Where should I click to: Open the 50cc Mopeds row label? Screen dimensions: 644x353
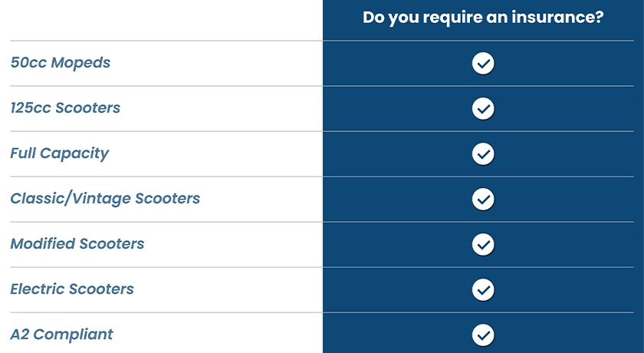61,63
